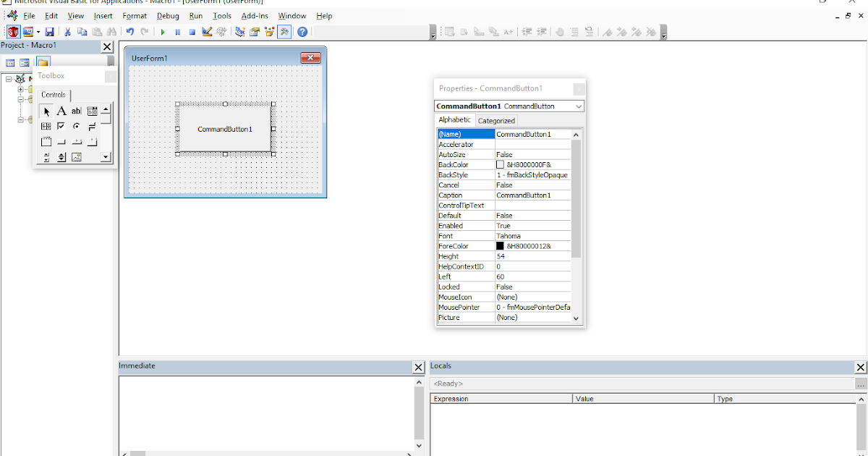
Task: Choose the ComboBox control from the Toolbox
Action: click(x=92, y=111)
